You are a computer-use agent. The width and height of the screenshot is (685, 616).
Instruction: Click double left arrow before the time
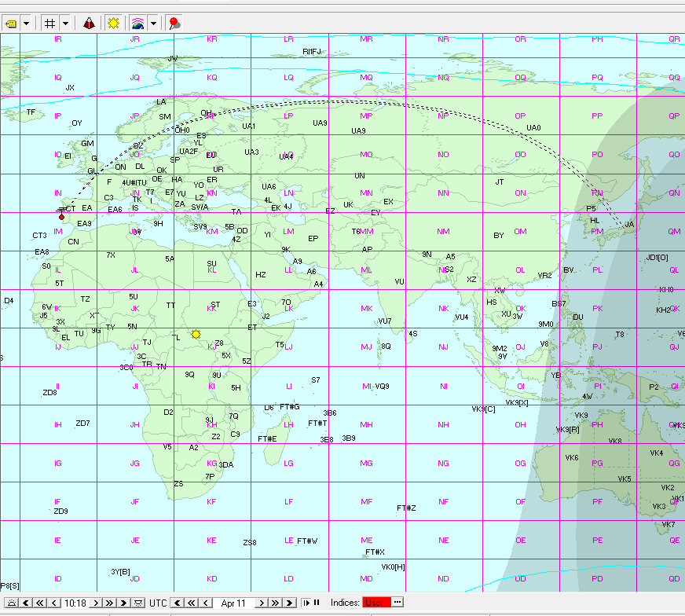[x=40, y=603]
